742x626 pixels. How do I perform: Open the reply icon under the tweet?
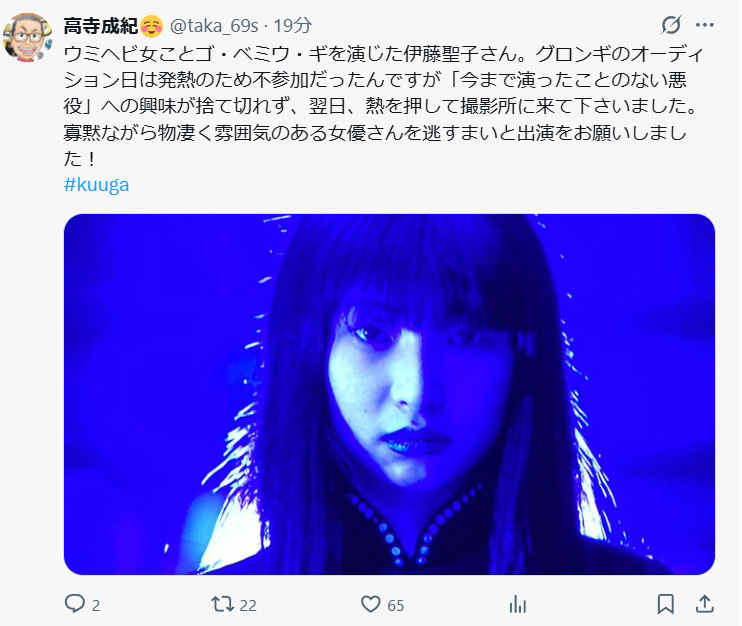(x=75, y=604)
